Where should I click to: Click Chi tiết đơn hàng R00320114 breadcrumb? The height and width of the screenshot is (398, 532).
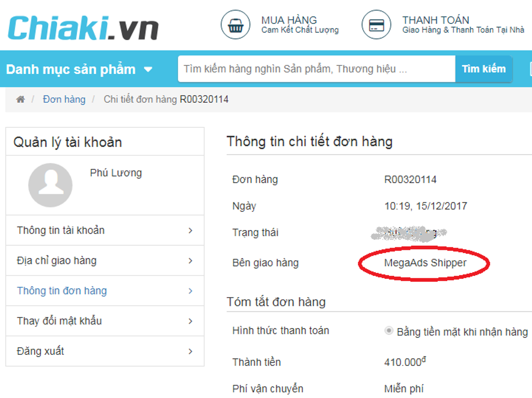click(166, 99)
